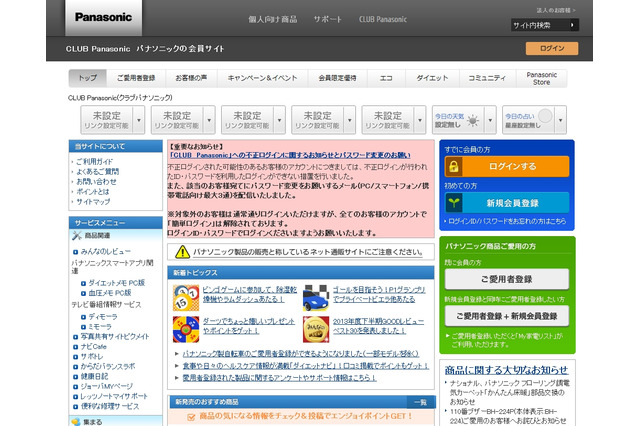
Task: Select the トップ tab
Action: [x=88, y=78]
